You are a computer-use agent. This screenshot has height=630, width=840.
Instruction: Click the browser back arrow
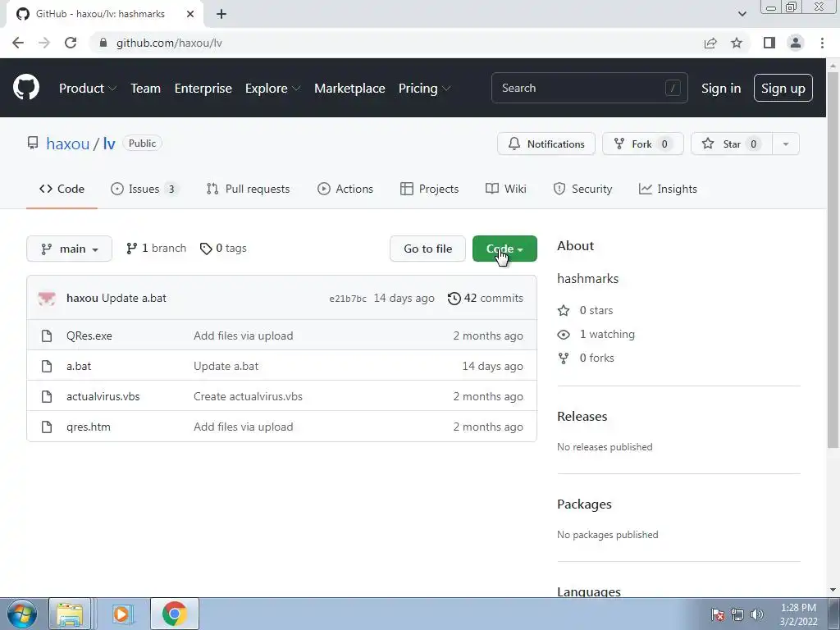pyautogui.click(x=18, y=43)
